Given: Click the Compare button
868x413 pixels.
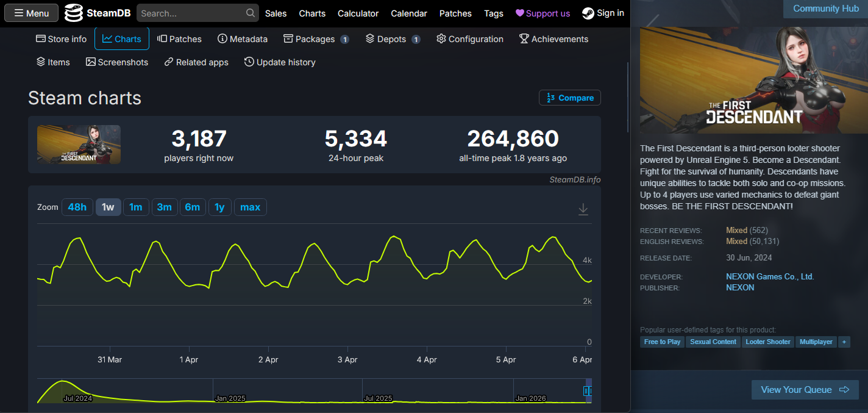Looking at the screenshot, I should coord(570,98).
